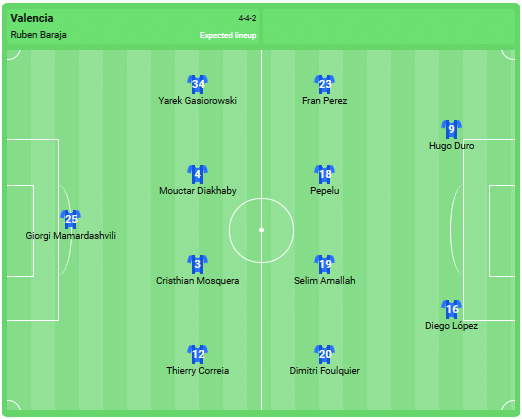Open Pepelu's number 18 jersey icon

[x=325, y=174]
